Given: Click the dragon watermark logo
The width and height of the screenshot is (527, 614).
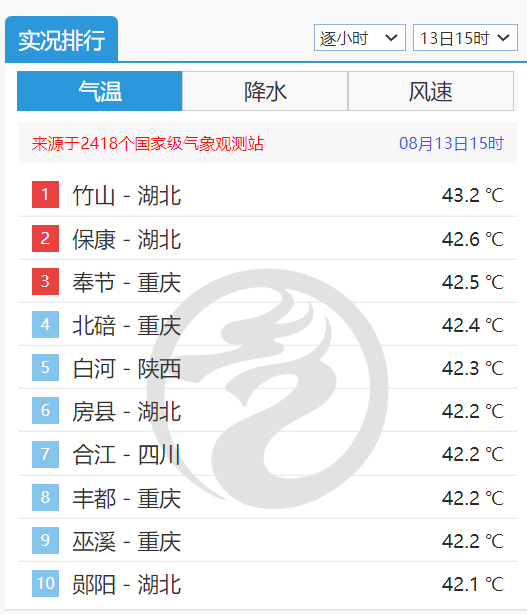Looking at the screenshot, I should [x=268, y=388].
